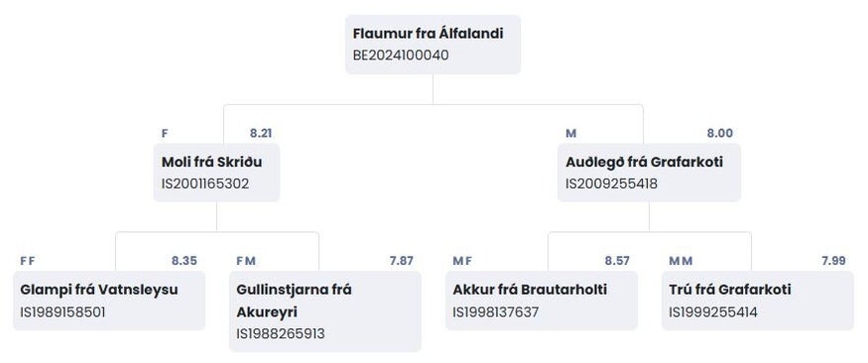Click the 8.00 score above Auðlegð
The width and height of the screenshot is (868, 363).
pos(719,133)
